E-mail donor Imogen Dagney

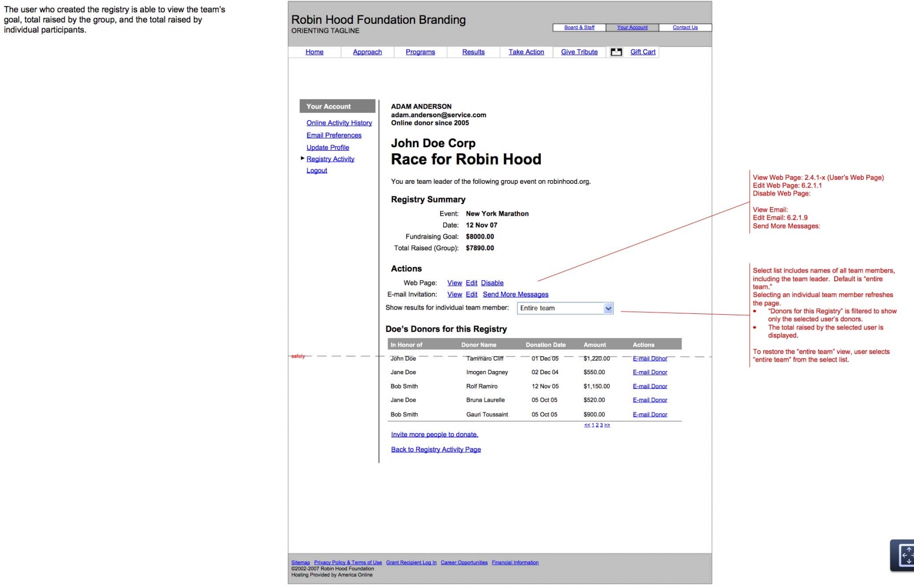[x=650, y=372]
